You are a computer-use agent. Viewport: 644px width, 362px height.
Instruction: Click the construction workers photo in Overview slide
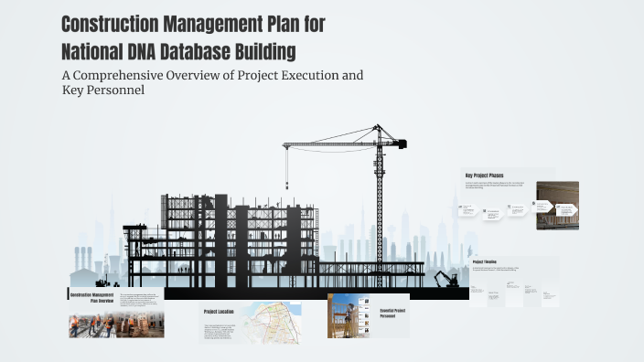tap(116, 325)
